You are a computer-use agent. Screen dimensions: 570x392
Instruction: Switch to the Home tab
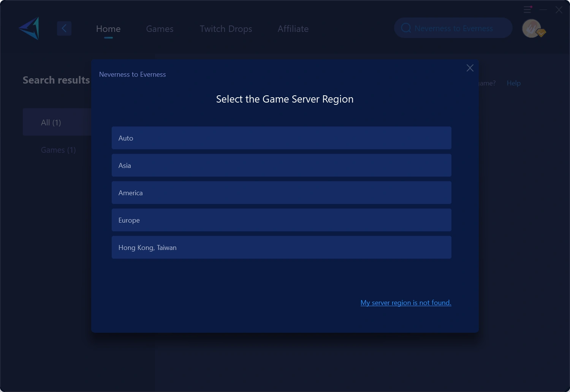108,29
